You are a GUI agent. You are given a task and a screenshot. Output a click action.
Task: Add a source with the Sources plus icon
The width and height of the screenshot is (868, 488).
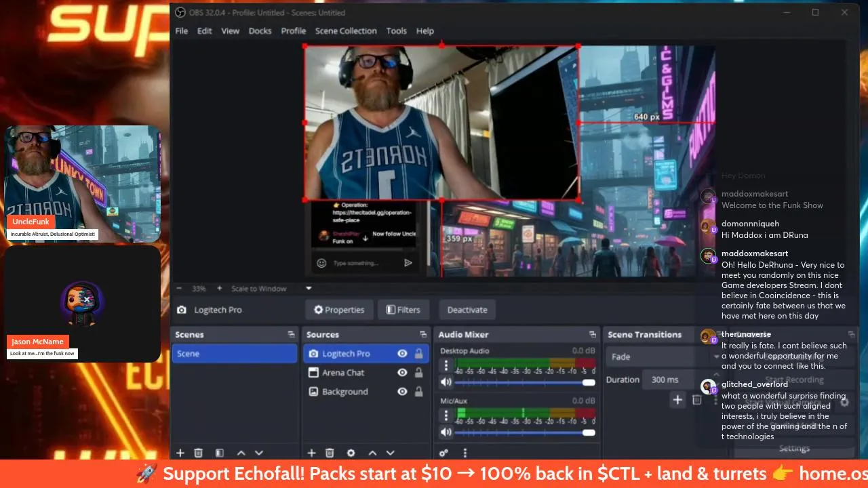311,453
